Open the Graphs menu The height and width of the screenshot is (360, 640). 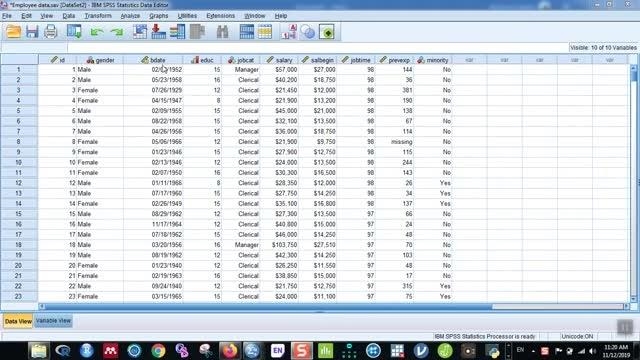159,16
